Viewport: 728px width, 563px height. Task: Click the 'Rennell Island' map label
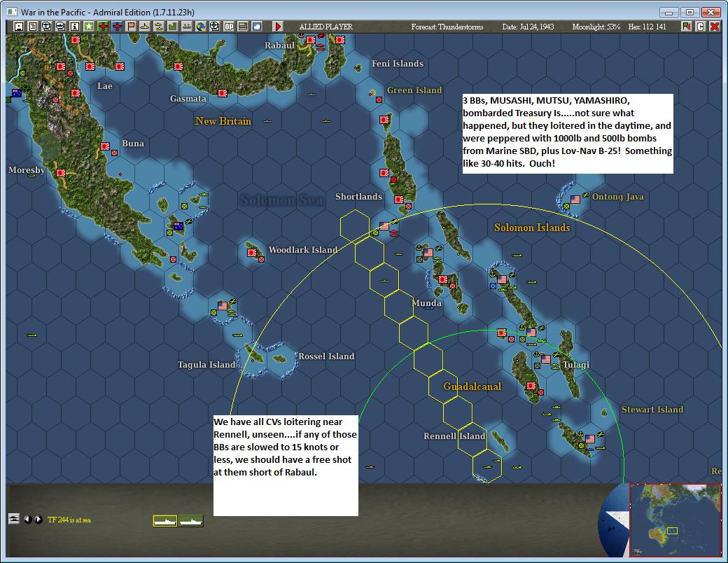[x=454, y=436]
